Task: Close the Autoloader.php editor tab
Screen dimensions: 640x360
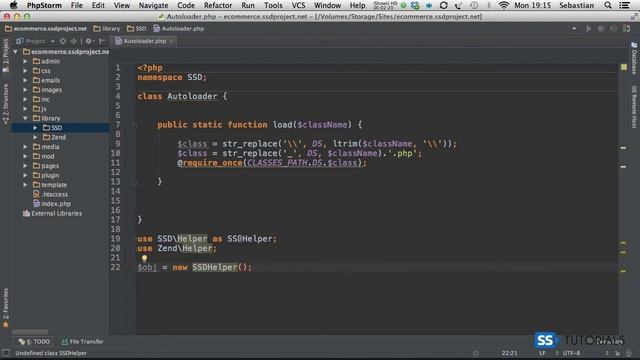Action: (x=171, y=41)
